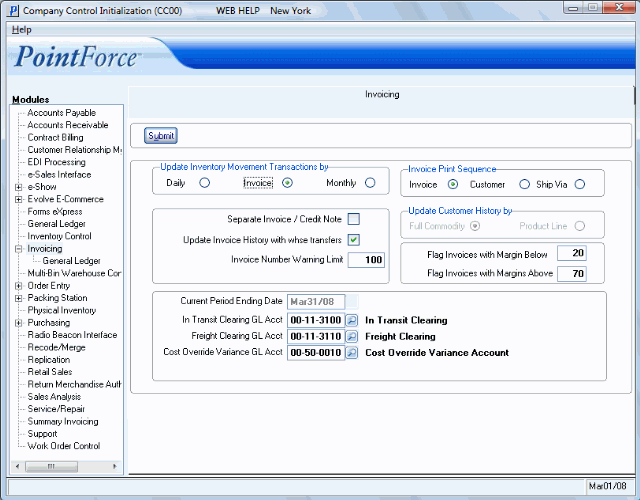The height and width of the screenshot is (500, 640).
Task: Click the Freight Clearing GL account field
Action: 316,336
